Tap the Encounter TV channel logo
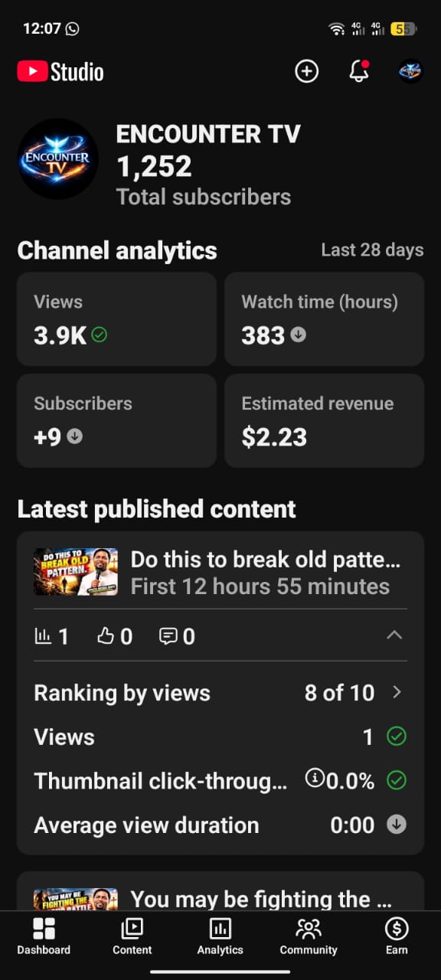441x980 pixels. pos(57,159)
